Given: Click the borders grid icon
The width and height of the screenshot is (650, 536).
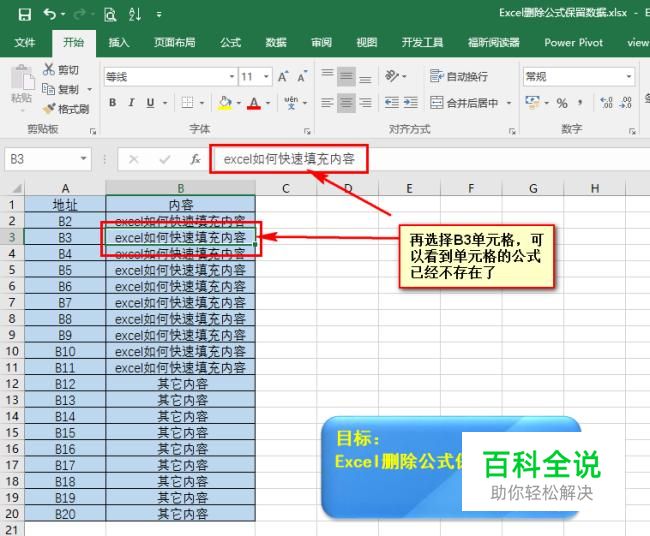Looking at the screenshot, I should [187, 102].
